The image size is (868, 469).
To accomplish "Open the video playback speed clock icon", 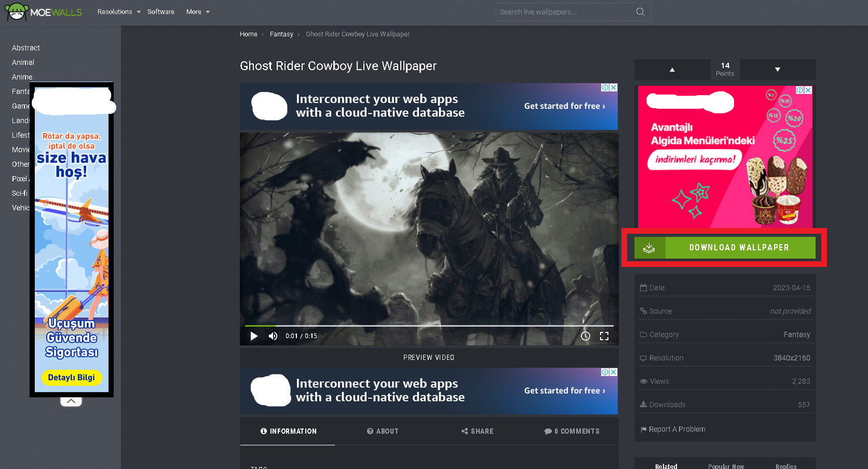I will tap(586, 336).
